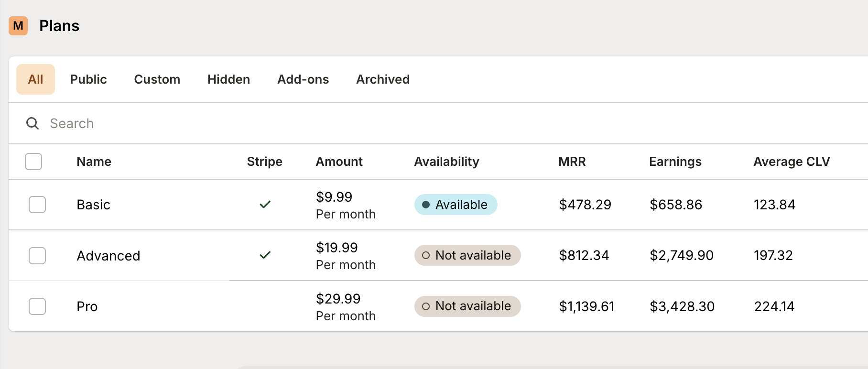This screenshot has width=868, height=369.
Task: Click the orange M workspace icon
Action: pos(18,26)
